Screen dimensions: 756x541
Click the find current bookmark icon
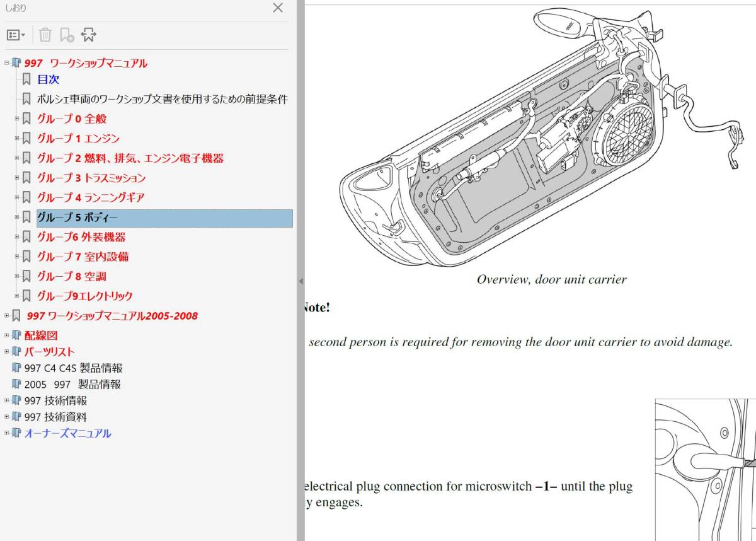pyautogui.click(x=89, y=35)
